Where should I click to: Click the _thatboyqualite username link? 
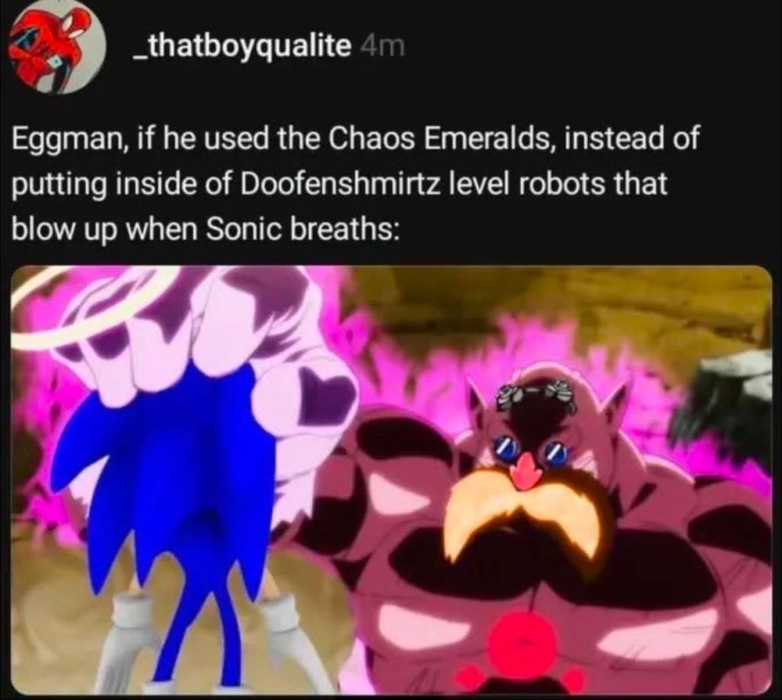coord(242,47)
